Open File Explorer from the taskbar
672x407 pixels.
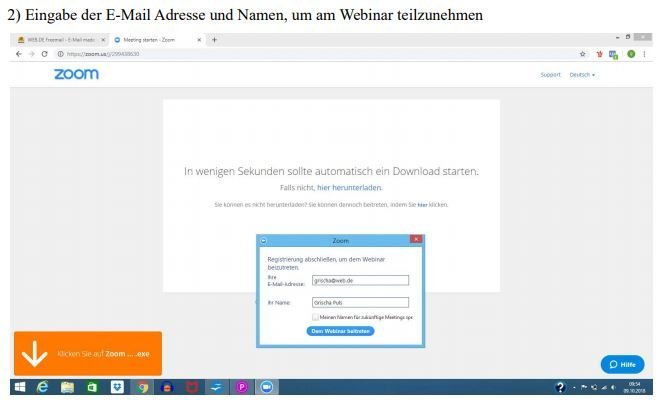[67, 387]
